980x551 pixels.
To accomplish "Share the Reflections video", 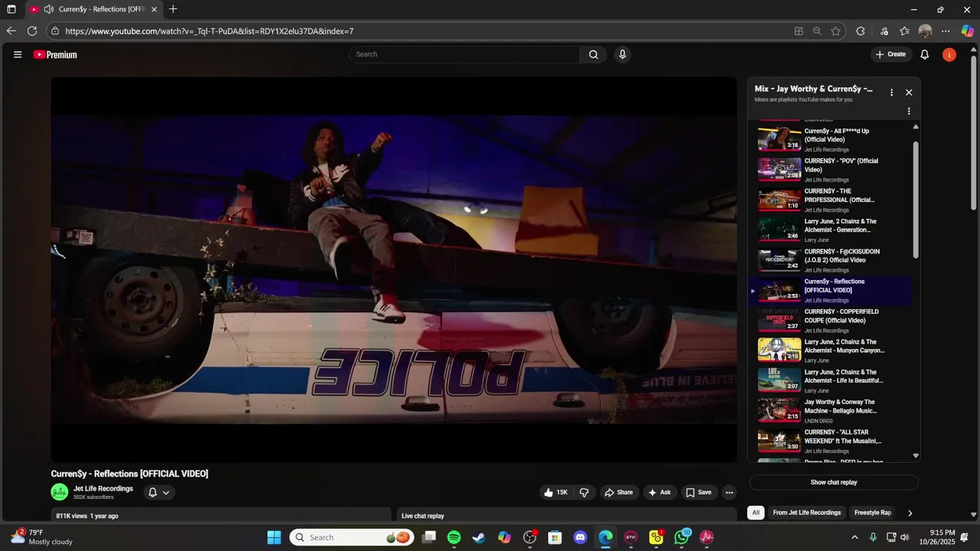I will pos(619,492).
